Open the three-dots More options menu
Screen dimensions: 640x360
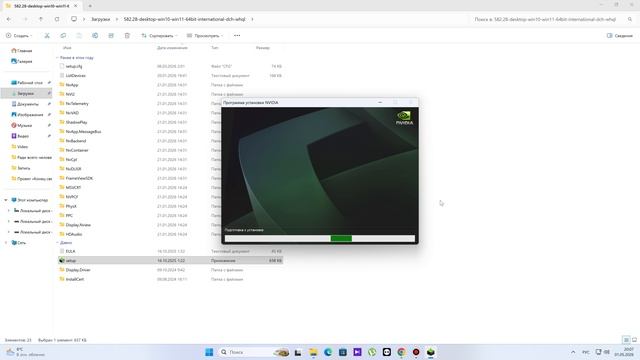[x=237, y=36]
